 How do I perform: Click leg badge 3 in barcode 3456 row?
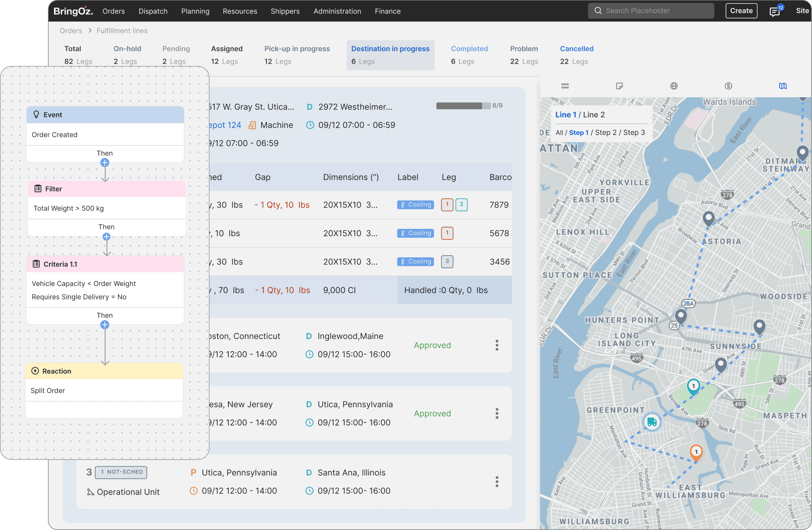click(447, 261)
